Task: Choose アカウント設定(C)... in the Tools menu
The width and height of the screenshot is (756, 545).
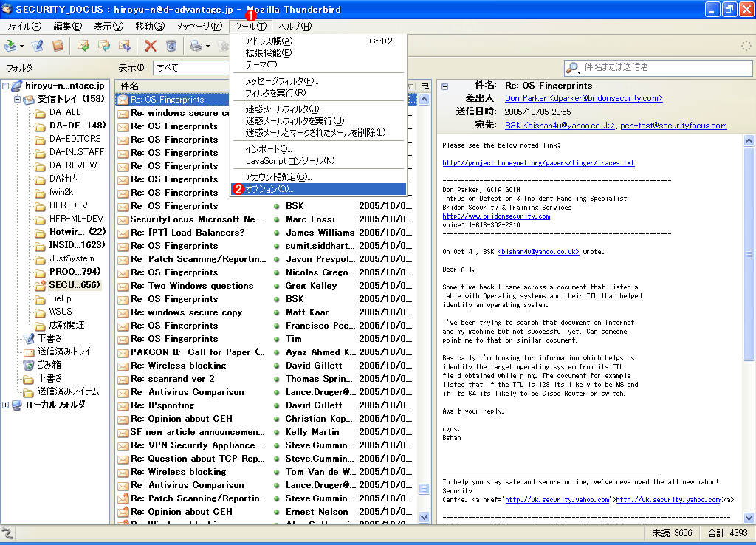Action: tap(319, 177)
